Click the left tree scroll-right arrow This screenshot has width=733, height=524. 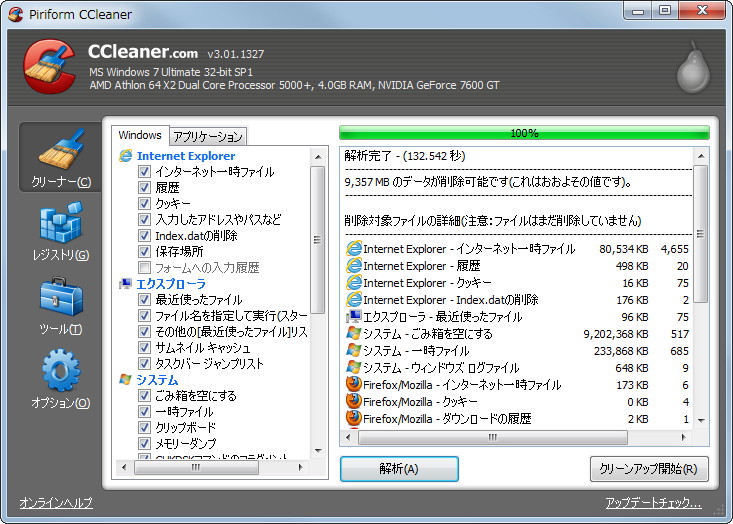300,467
